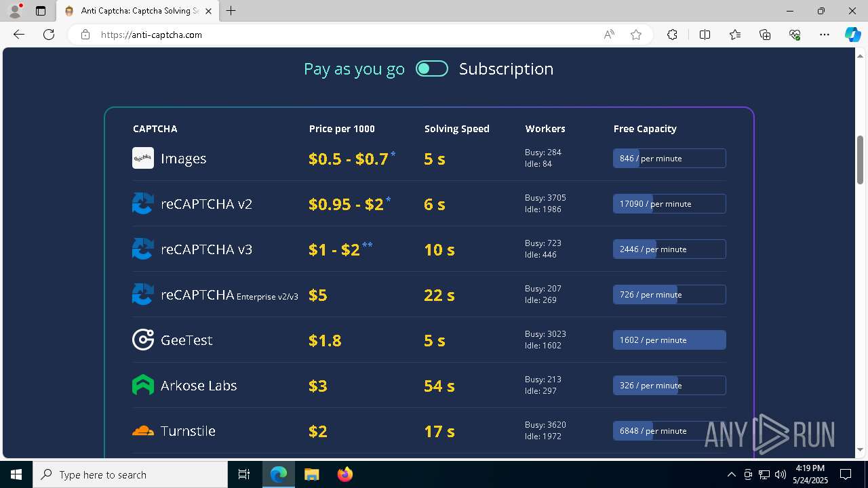Click the page vertical scrollbar
Image resolution: width=868 pixels, height=488 pixels.
point(860,160)
